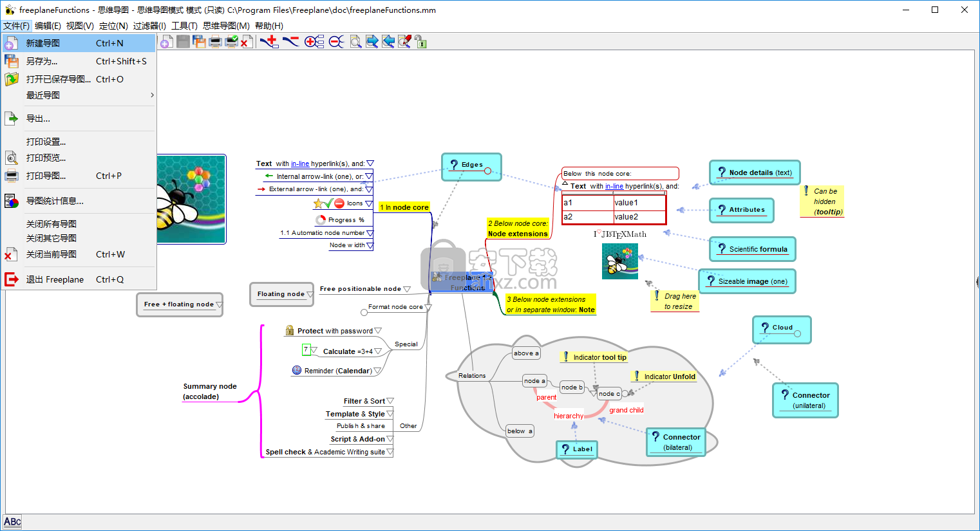Click fold circle on the Edges node
The image size is (980, 531).
pos(487,171)
